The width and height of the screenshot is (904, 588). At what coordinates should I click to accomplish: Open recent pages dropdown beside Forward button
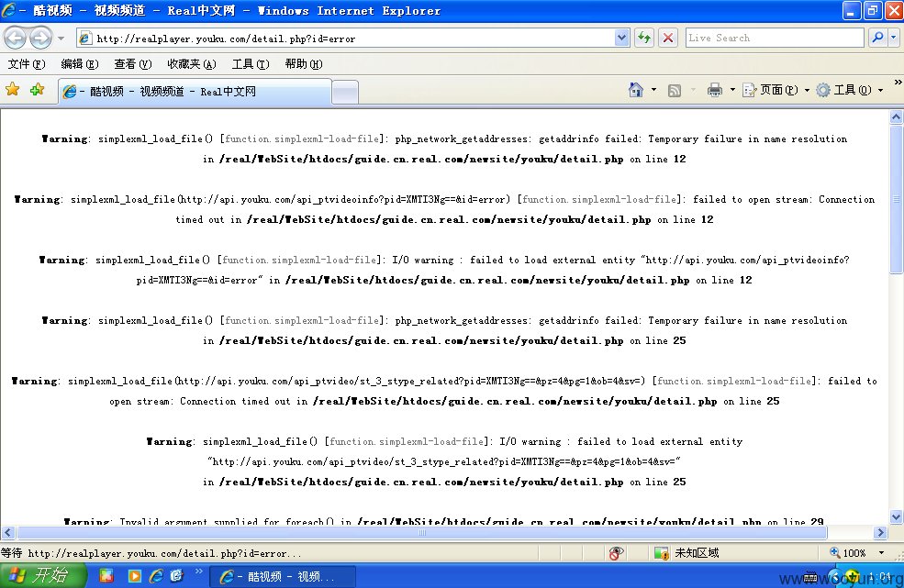pyautogui.click(x=61, y=39)
